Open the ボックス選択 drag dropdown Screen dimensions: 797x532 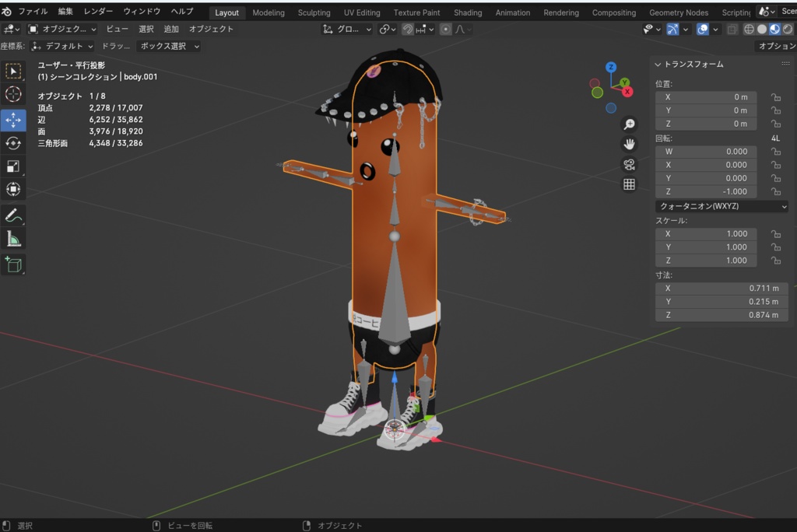click(169, 46)
